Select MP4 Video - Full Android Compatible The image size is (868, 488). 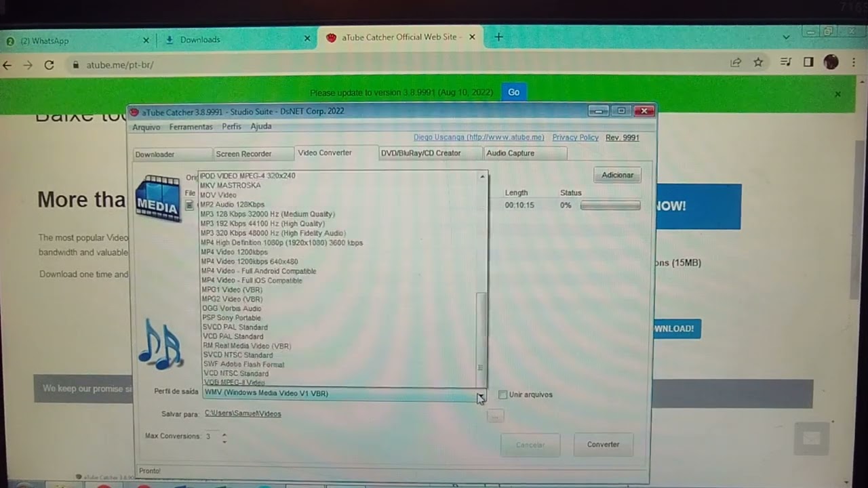point(258,271)
